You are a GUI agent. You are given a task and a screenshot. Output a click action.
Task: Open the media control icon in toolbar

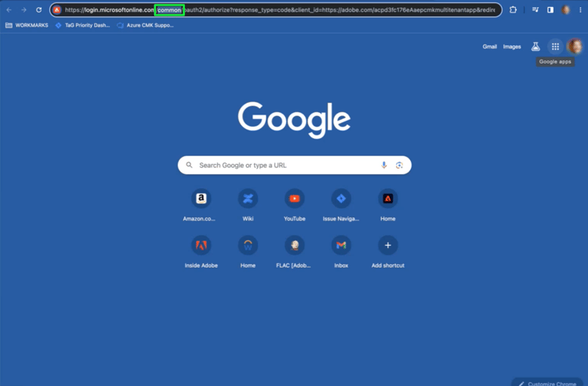pos(535,10)
